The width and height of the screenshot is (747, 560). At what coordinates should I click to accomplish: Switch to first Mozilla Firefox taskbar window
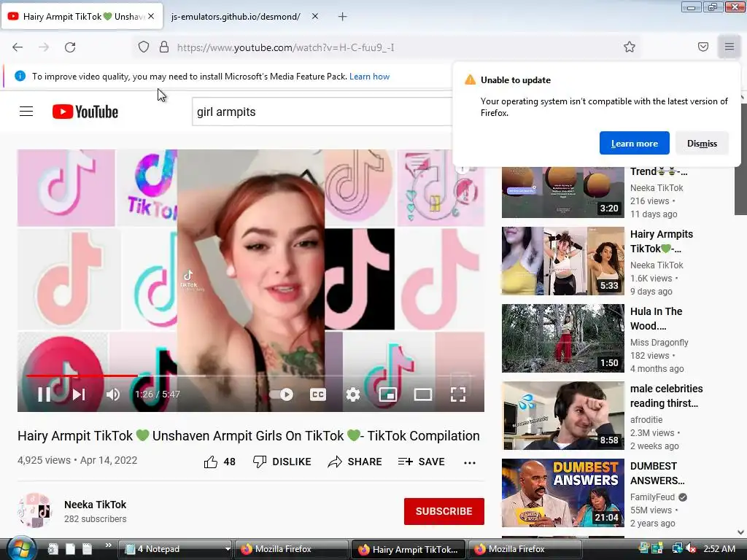pos(292,549)
